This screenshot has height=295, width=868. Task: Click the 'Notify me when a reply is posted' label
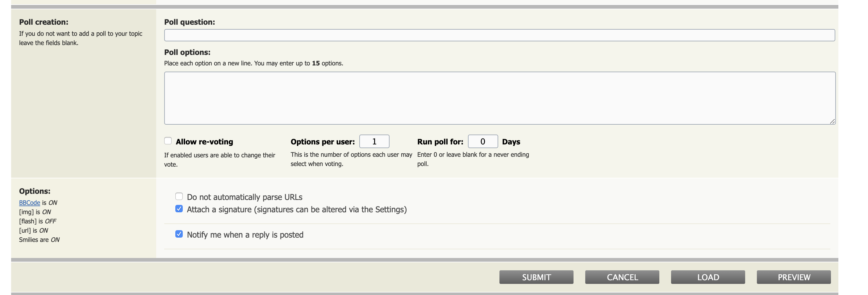(245, 235)
